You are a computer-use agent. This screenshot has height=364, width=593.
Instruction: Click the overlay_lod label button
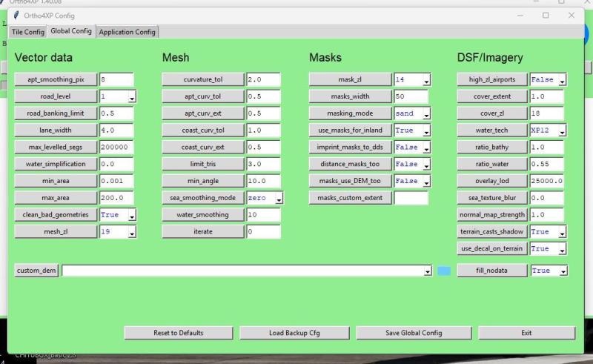point(492,181)
